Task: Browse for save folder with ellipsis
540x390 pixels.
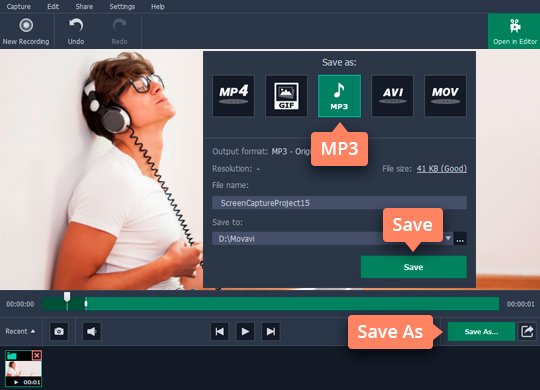Action: (x=460, y=239)
